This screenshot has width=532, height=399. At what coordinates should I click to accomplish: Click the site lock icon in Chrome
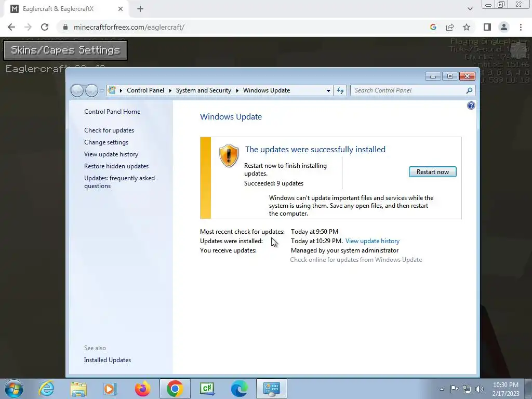(65, 27)
